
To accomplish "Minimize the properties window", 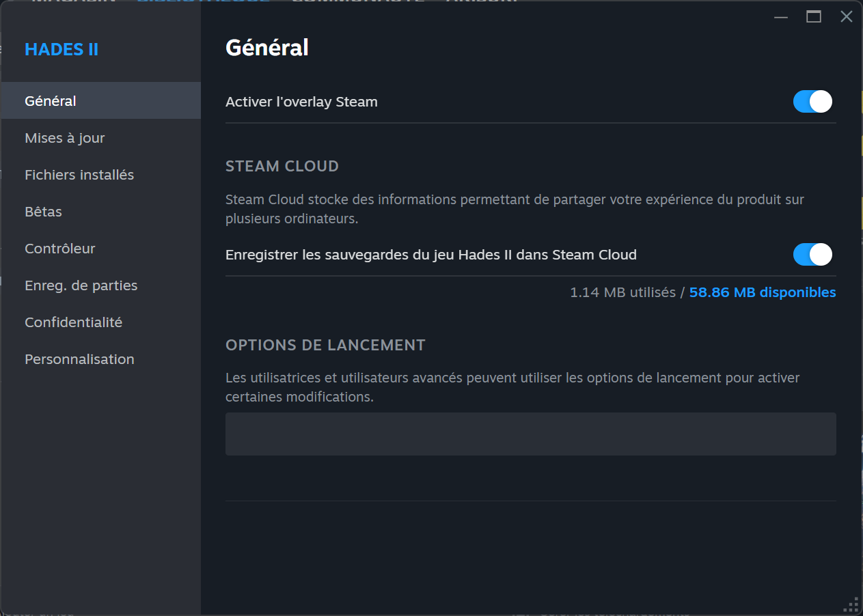I will tap(781, 17).
